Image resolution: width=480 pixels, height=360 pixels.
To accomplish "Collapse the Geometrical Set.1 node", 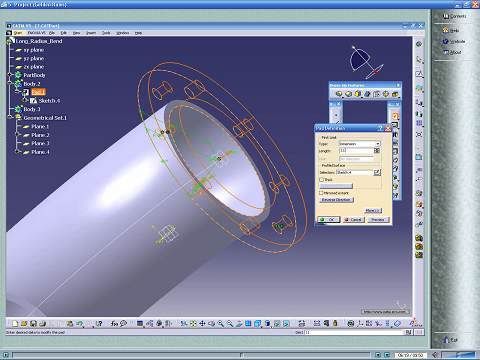I will (x=10, y=118).
